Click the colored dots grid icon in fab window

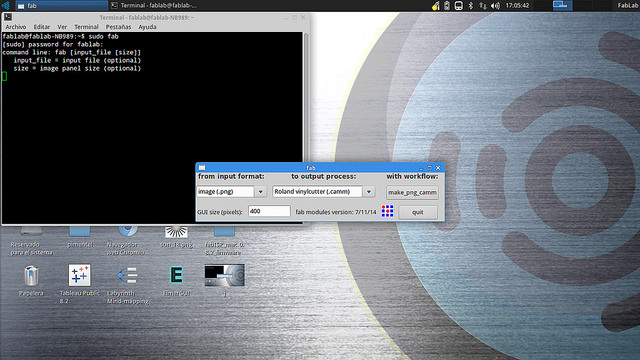387,211
